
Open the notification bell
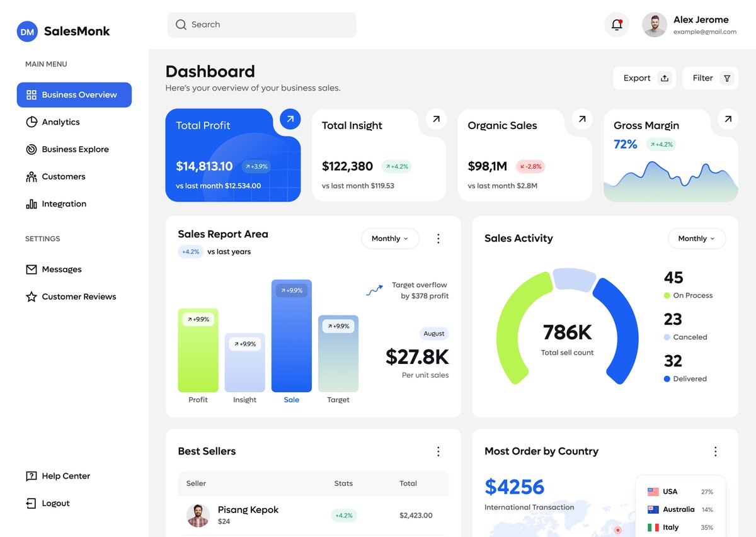coord(616,24)
